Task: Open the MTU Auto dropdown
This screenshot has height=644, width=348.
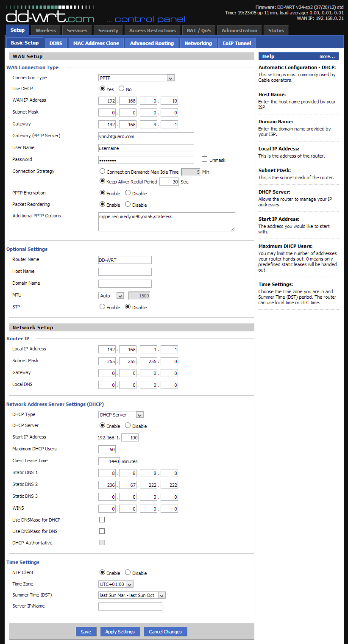Action: coord(111,296)
